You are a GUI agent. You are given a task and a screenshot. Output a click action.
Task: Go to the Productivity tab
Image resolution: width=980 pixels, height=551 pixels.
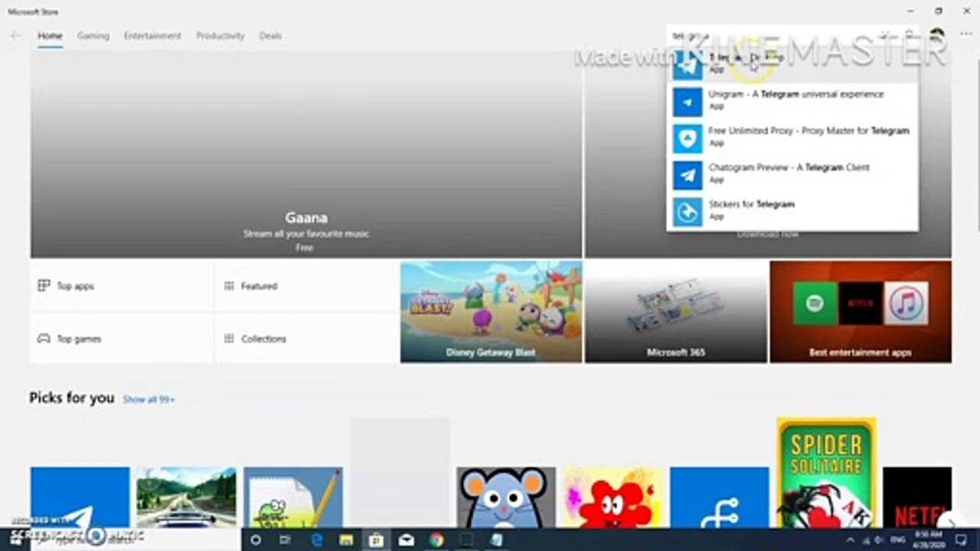pyautogui.click(x=220, y=36)
